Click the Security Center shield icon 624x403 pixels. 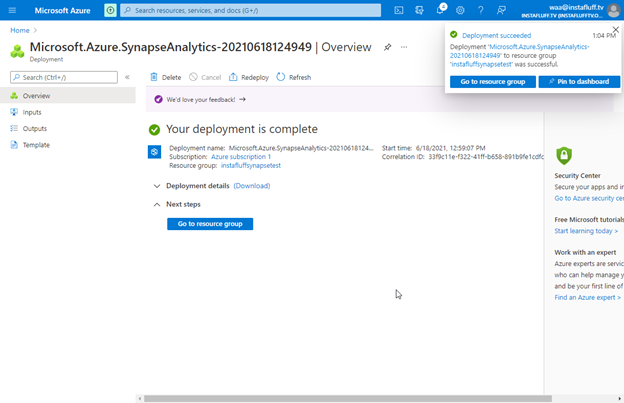[564, 156]
